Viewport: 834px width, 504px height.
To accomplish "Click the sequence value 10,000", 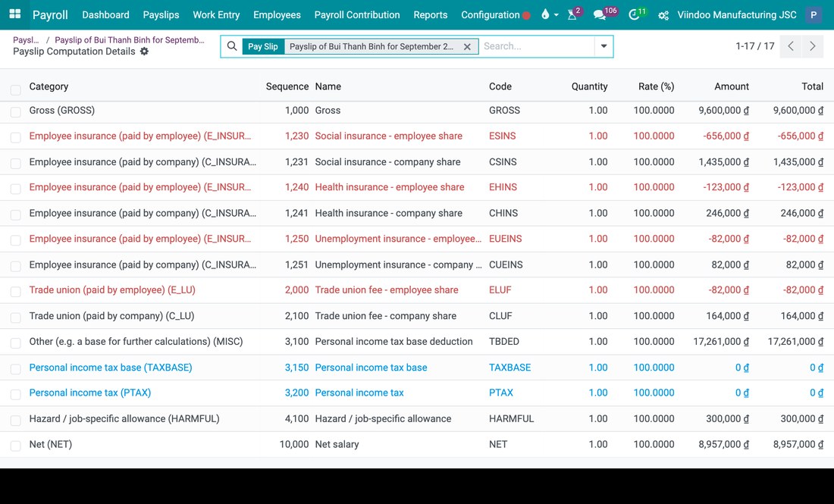I will [294, 444].
